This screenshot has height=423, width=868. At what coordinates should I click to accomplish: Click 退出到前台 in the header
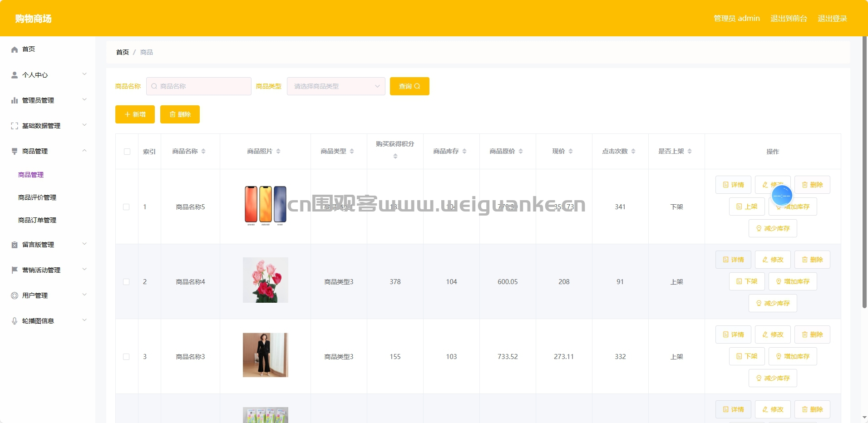point(789,19)
